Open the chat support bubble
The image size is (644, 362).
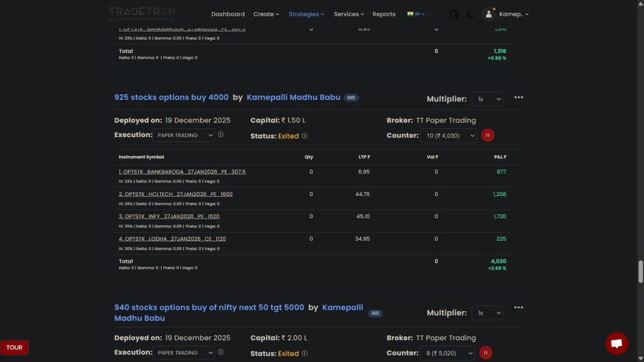pyautogui.click(x=616, y=343)
